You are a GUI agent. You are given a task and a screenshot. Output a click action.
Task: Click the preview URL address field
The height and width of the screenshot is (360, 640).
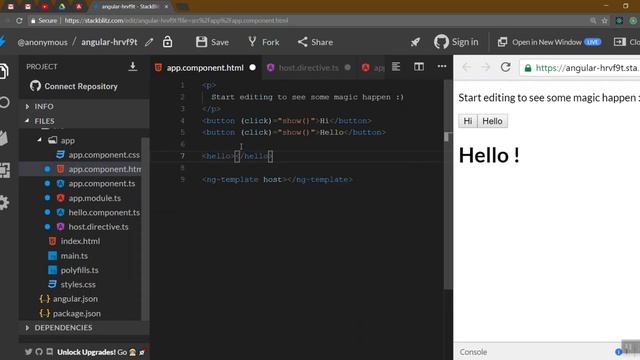tap(580, 68)
